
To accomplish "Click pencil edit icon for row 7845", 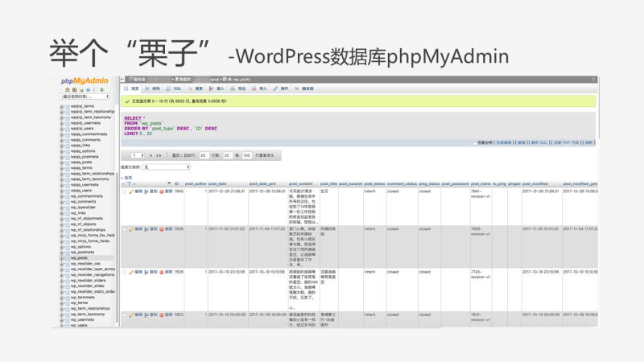I will [131, 191].
